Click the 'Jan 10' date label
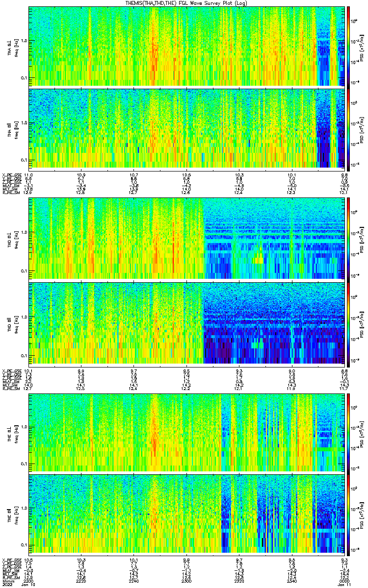368x588 pixels. pos(29,585)
